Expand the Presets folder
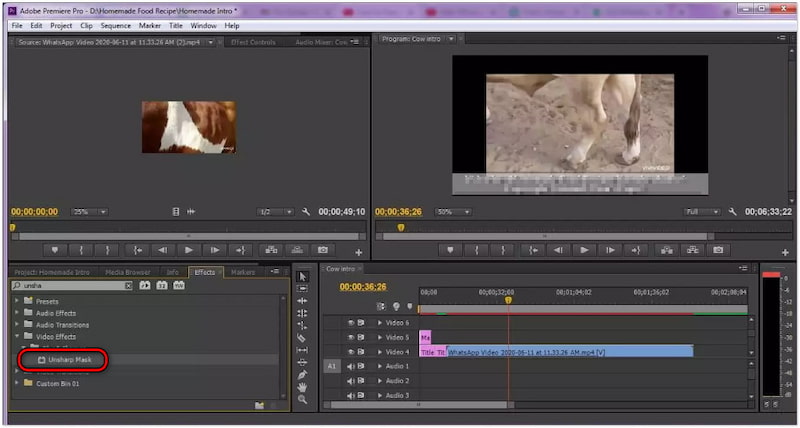This screenshot has height=428, width=800. pos(17,300)
